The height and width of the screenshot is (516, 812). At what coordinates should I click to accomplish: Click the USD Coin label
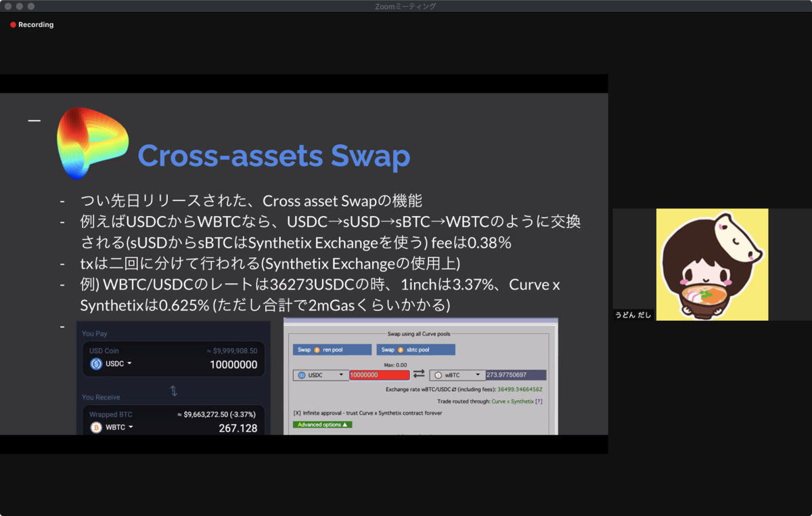[104, 351]
